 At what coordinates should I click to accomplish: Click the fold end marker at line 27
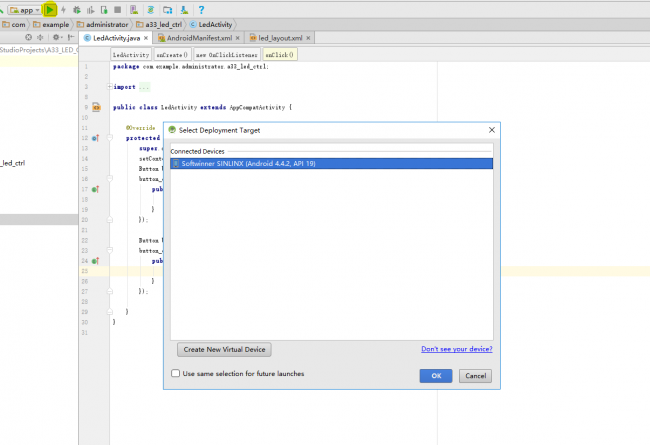click(x=110, y=291)
